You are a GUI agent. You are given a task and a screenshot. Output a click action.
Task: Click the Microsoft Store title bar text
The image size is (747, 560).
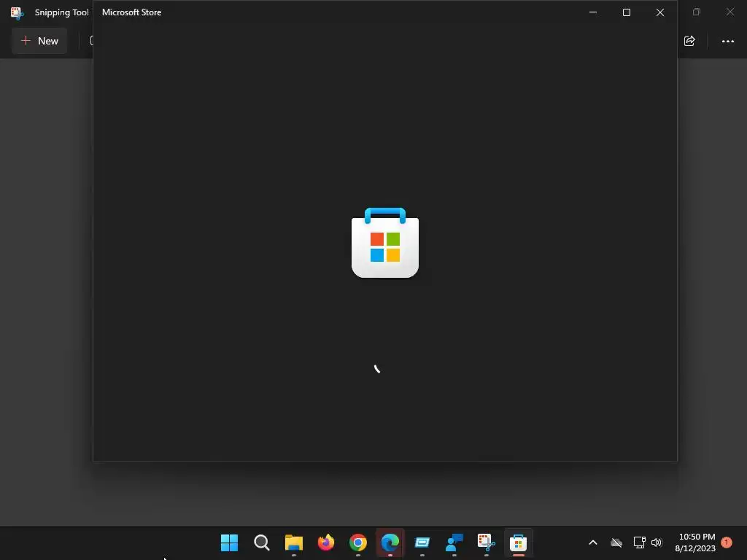(x=131, y=12)
